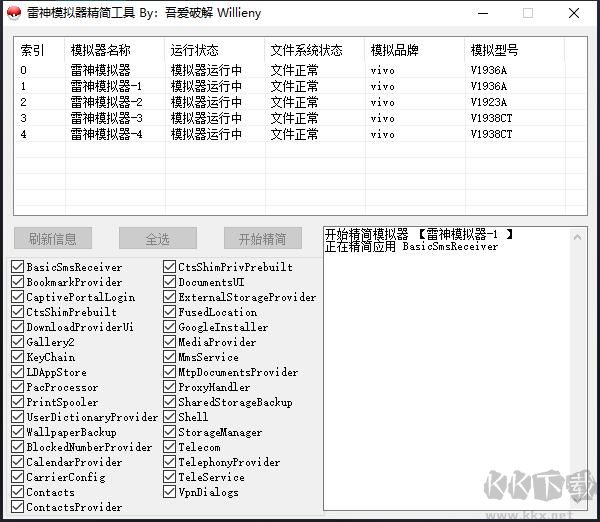
Task: Uncheck the StorageManager checkbox
Action: [x=169, y=432]
